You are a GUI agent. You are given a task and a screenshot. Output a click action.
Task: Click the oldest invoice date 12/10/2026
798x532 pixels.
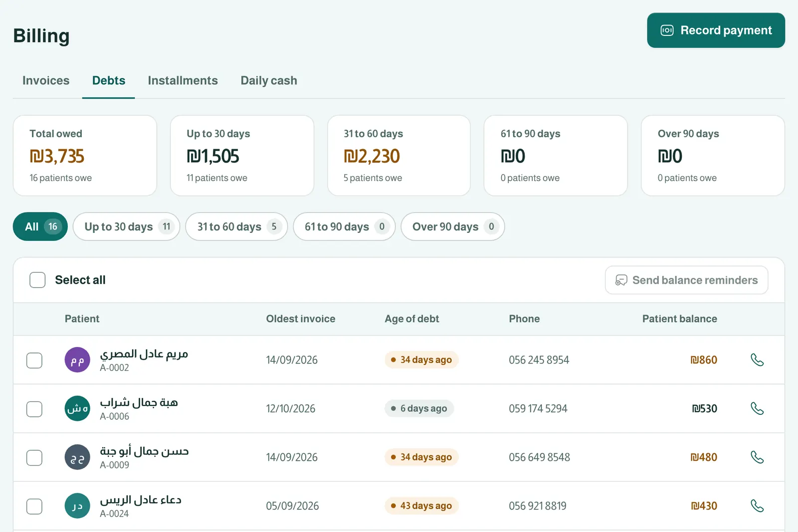pyautogui.click(x=290, y=409)
